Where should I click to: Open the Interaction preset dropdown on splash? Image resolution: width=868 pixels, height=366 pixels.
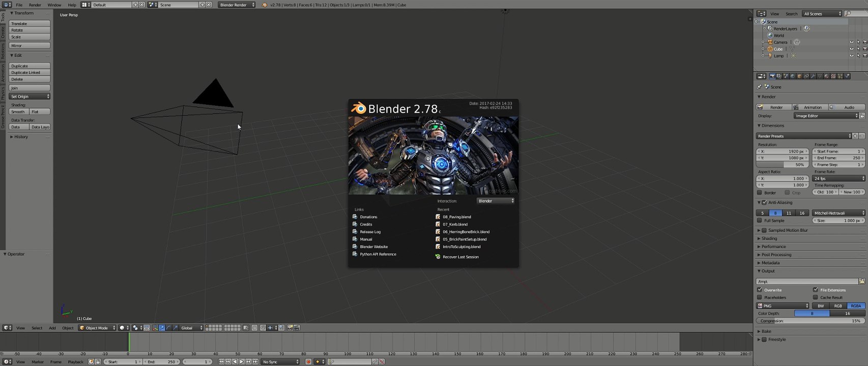pyautogui.click(x=496, y=201)
